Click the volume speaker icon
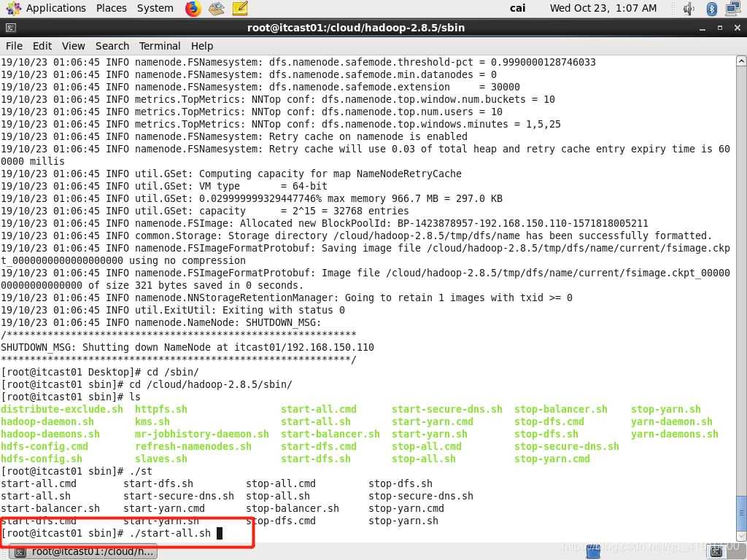This screenshot has width=747, height=560. [689, 9]
